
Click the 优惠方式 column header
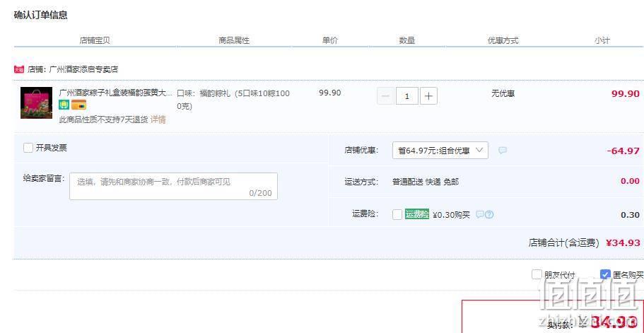tap(503, 40)
